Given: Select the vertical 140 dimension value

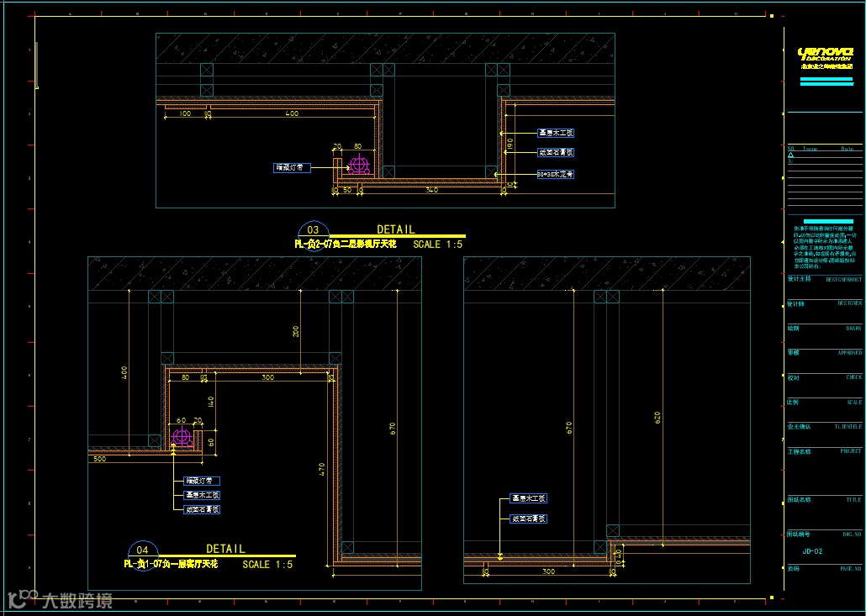Looking at the screenshot, I should 211,402.
